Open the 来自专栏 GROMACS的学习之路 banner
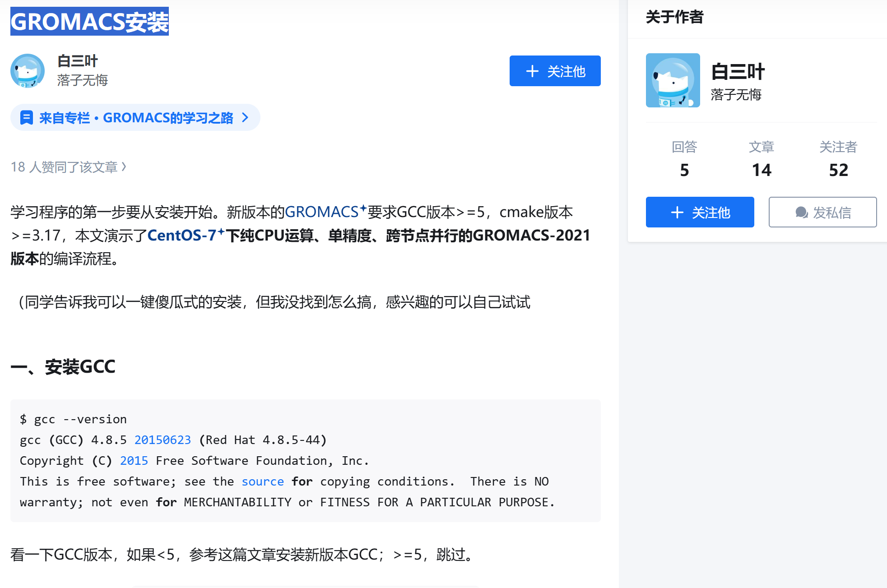Image resolution: width=887 pixels, height=588 pixels. pyautogui.click(x=135, y=117)
